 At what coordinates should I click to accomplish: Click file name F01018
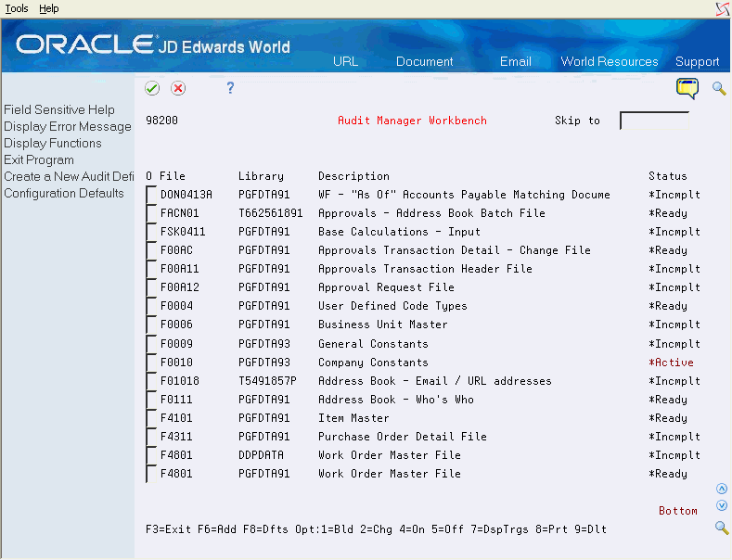pyautogui.click(x=180, y=381)
